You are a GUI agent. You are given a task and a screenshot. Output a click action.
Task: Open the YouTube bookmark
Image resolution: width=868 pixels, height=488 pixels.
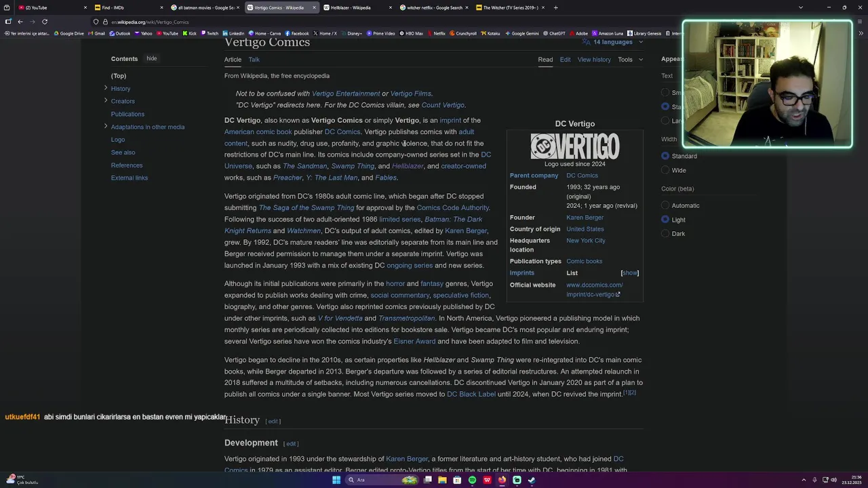coord(167,33)
